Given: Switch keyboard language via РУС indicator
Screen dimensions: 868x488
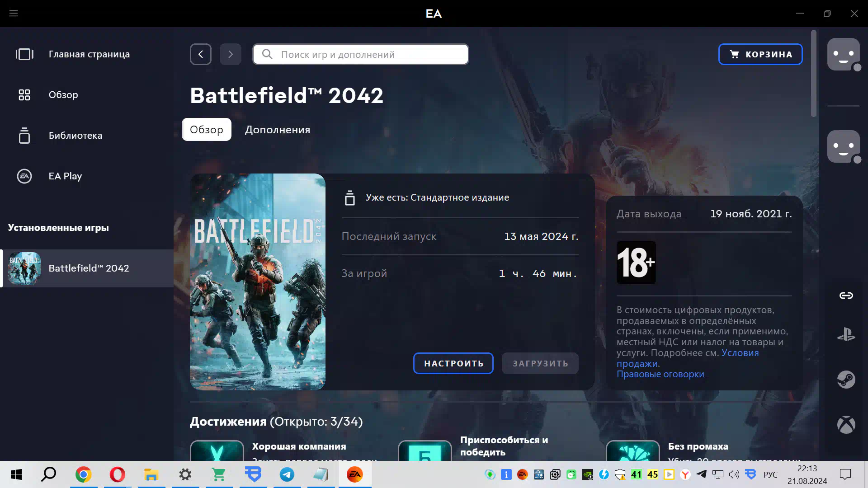Looking at the screenshot, I should [x=770, y=474].
